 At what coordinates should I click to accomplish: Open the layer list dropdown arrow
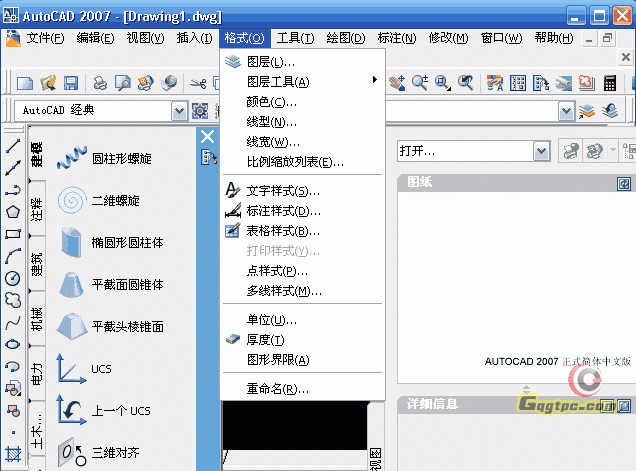[566, 111]
